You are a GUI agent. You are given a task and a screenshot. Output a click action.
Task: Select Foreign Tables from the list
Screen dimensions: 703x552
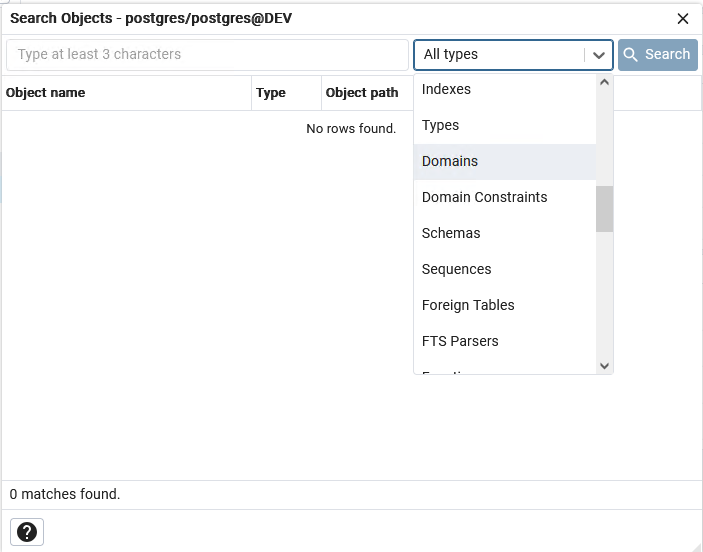[x=468, y=305]
